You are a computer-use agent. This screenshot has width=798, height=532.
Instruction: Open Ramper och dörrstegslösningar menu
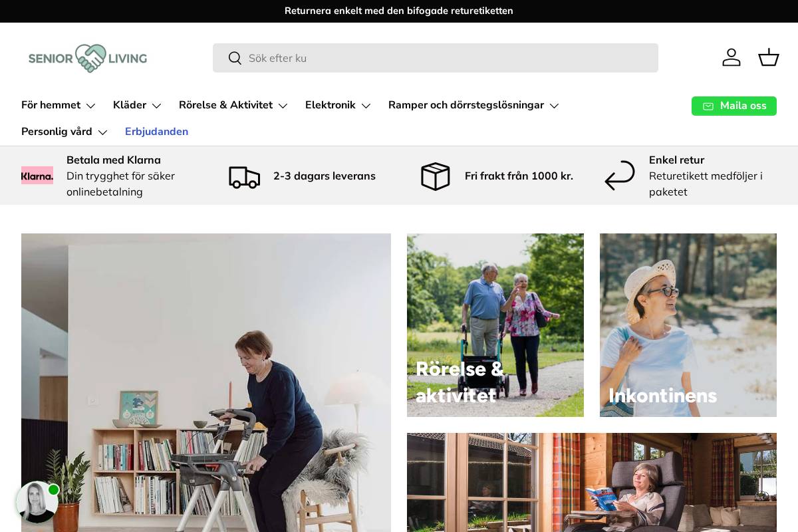pyautogui.click(x=473, y=105)
